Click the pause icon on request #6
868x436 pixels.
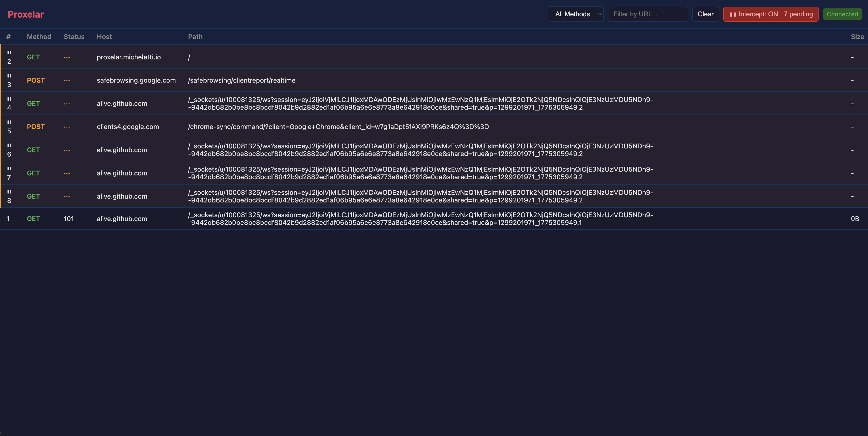pos(9,146)
